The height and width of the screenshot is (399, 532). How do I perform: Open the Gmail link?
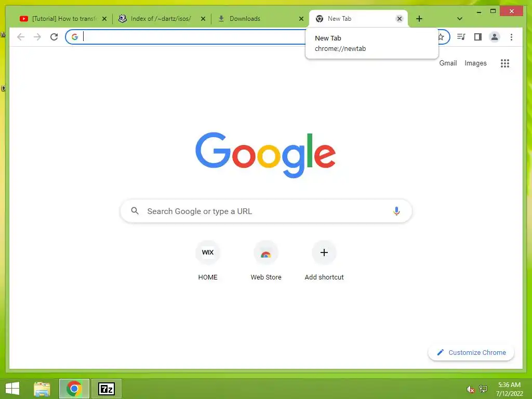pyautogui.click(x=448, y=63)
